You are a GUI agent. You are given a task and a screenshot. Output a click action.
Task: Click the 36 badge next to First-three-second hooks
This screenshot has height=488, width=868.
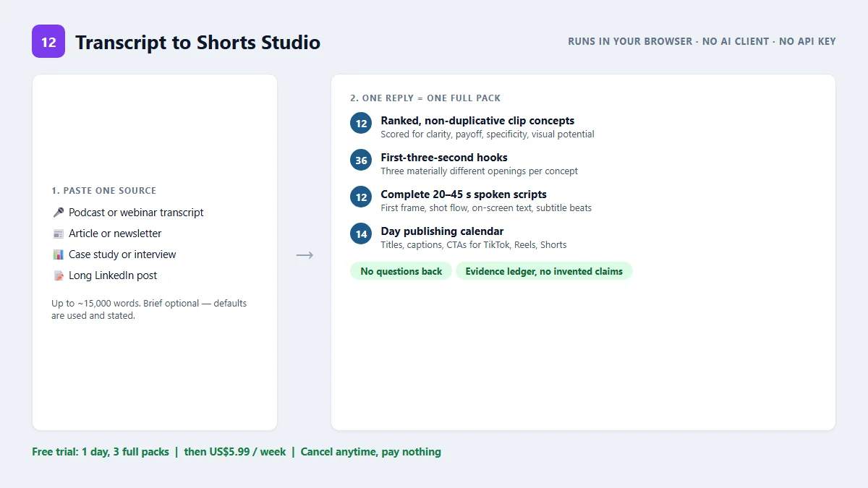click(361, 160)
